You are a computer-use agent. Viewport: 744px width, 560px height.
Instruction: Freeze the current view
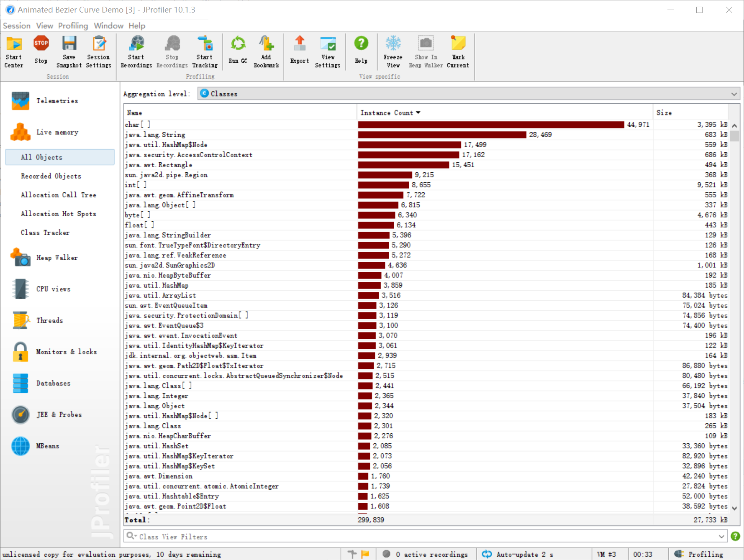point(393,52)
